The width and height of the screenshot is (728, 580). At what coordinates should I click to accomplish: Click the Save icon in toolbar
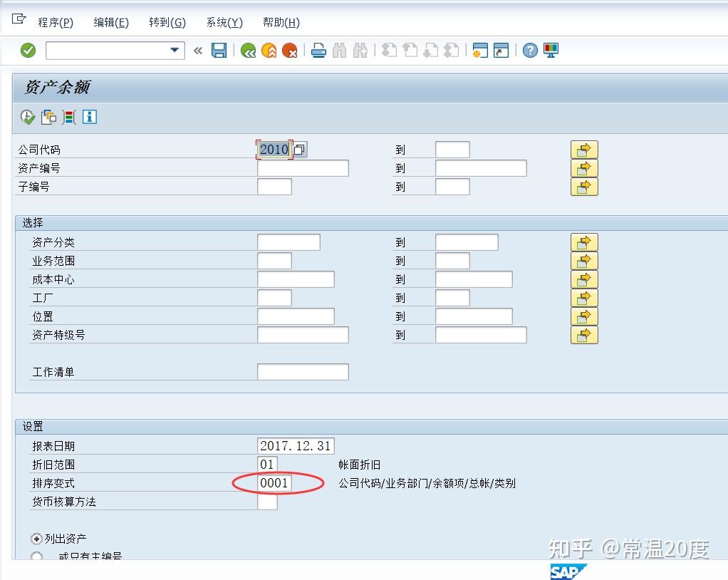click(219, 50)
